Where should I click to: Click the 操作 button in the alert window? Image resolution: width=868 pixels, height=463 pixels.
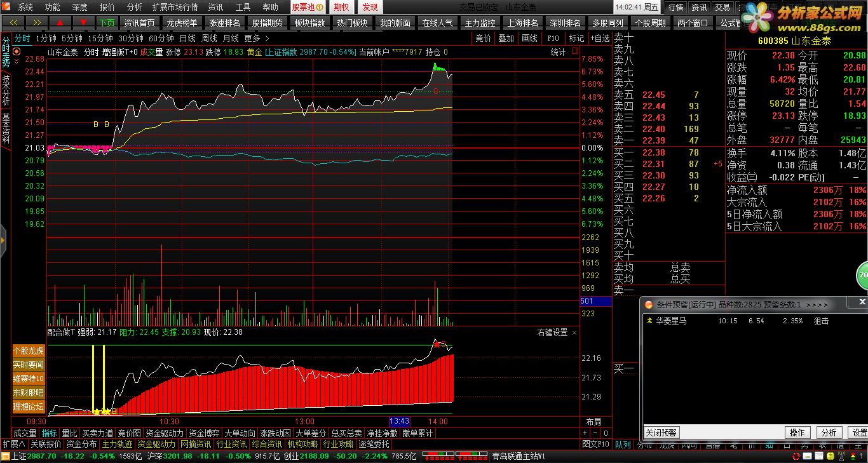point(797,433)
